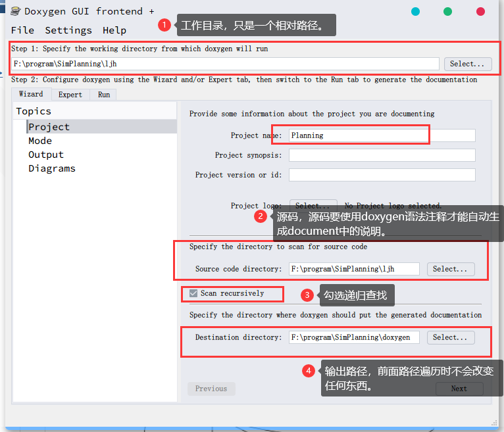The image size is (504, 432).
Task: Open the Help menu
Action: [114, 30]
